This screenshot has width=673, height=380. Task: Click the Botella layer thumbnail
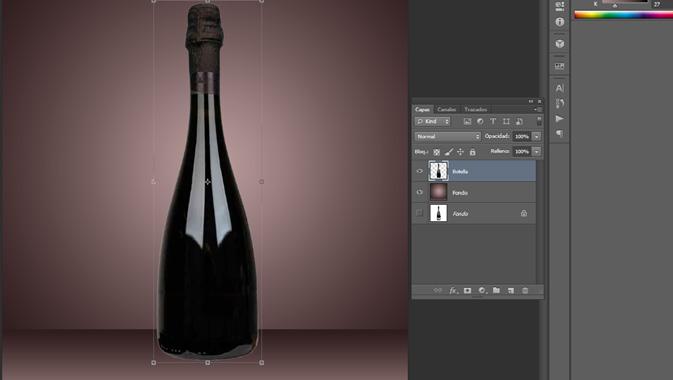click(x=438, y=171)
